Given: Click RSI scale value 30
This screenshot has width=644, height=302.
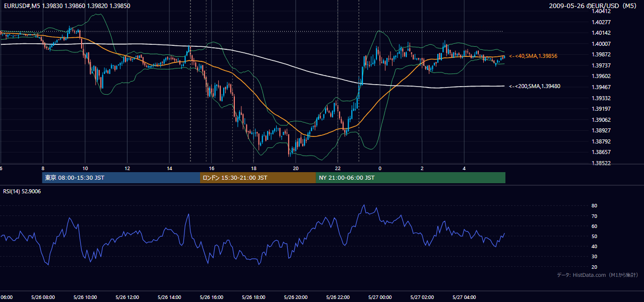Looking at the screenshot, I should pyautogui.click(x=595, y=256).
